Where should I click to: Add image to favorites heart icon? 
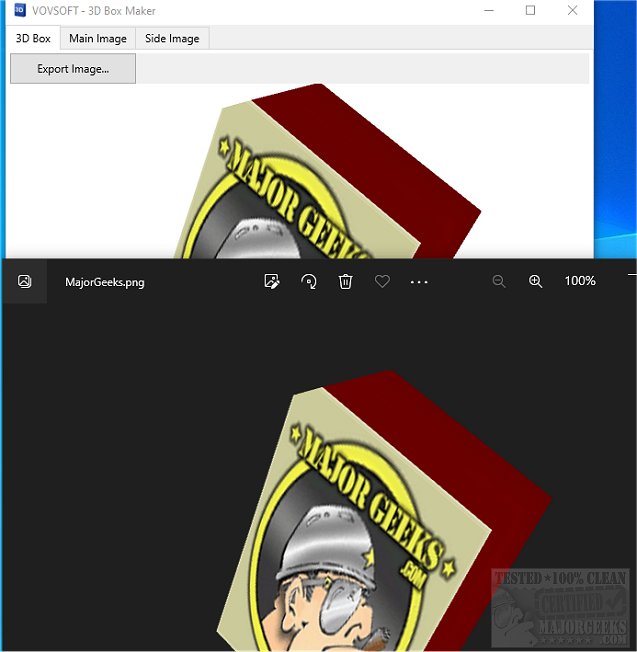point(382,282)
